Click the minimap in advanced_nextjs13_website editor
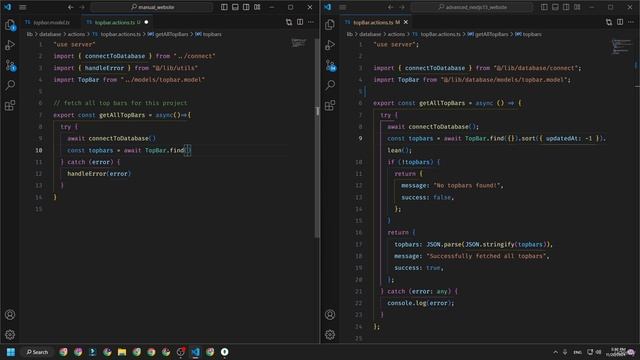640x360 pixels. pyautogui.click(x=621, y=47)
